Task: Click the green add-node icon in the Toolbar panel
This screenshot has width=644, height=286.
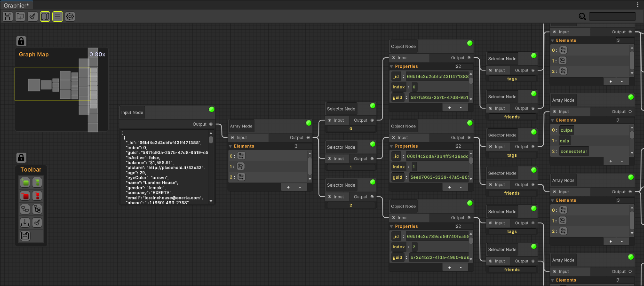Action: click(x=25, y=182)
